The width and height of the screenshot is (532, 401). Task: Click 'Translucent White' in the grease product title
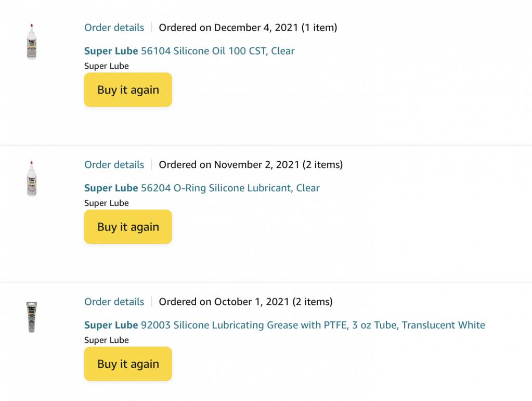444,325
